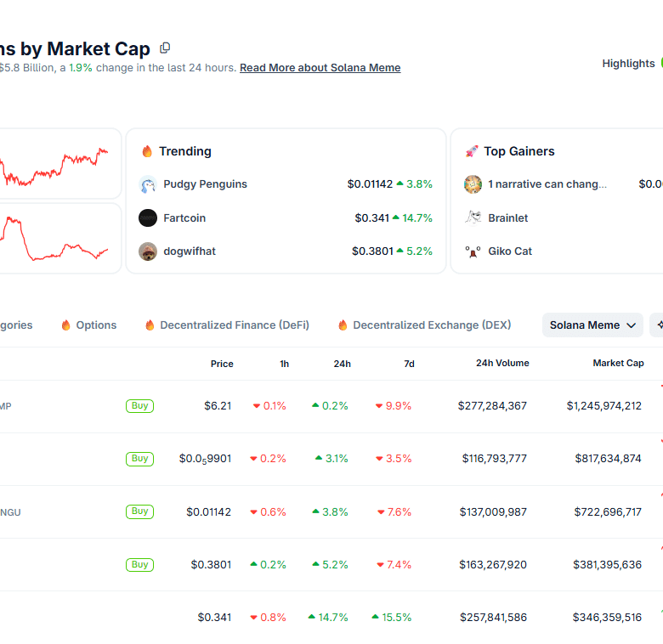Click the 1 narrative top gainer icon
Image resolution: width=663 pixels, height=644 pixels.
[473, 184]
